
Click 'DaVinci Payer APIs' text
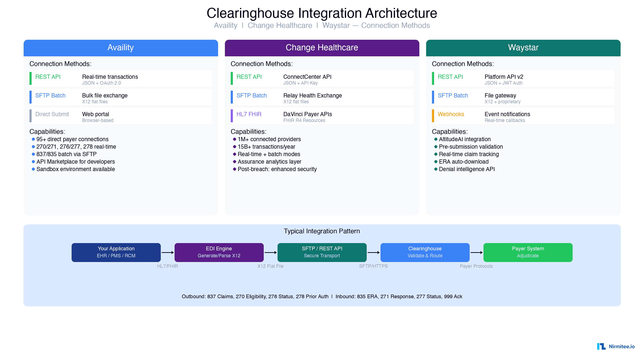(x=307, y=114)
